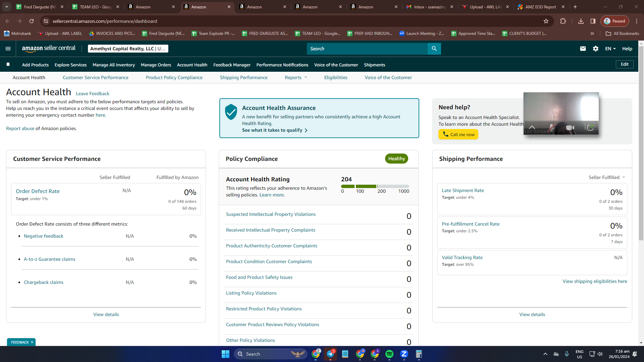644x362 pixels.
Task: Open the Amethyst Capital Realty account switcher
Action: pyautogui.click(x=128, y=49)
